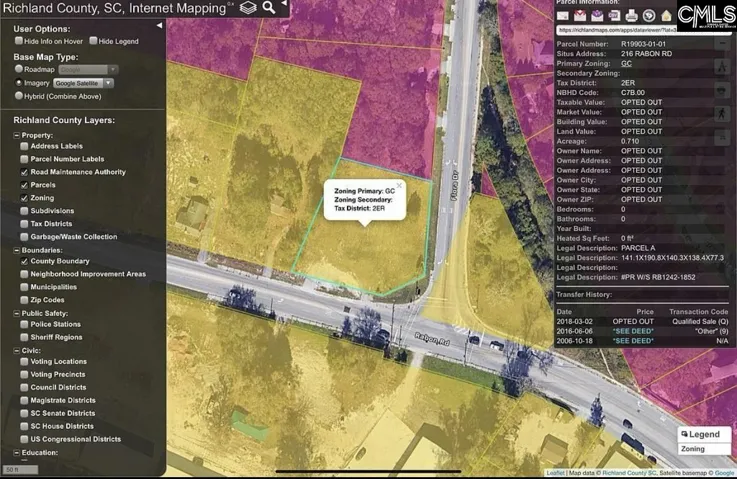This screenshot has width=737, height=479.
Task: Send parcel info via Gmail icon
Action: pyautogui.click(x=580, y=16)
